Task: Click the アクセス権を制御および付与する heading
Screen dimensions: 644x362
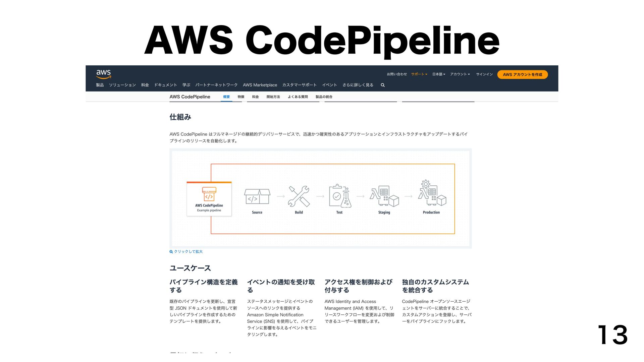Action: pyautogui.click(x=359, y=286)
